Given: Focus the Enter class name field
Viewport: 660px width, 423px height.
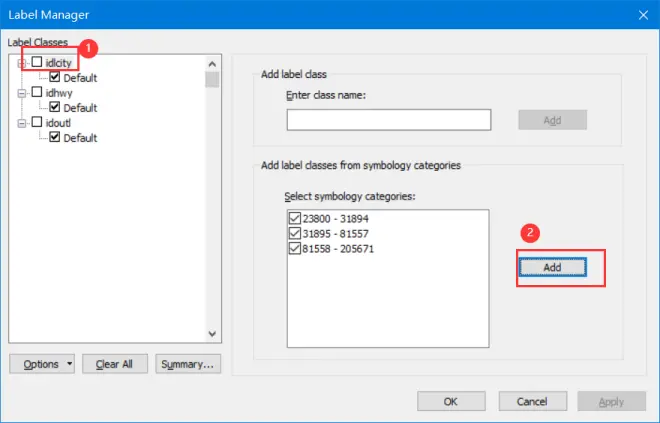Looking at the screenshot, I should tap(389, 120).
